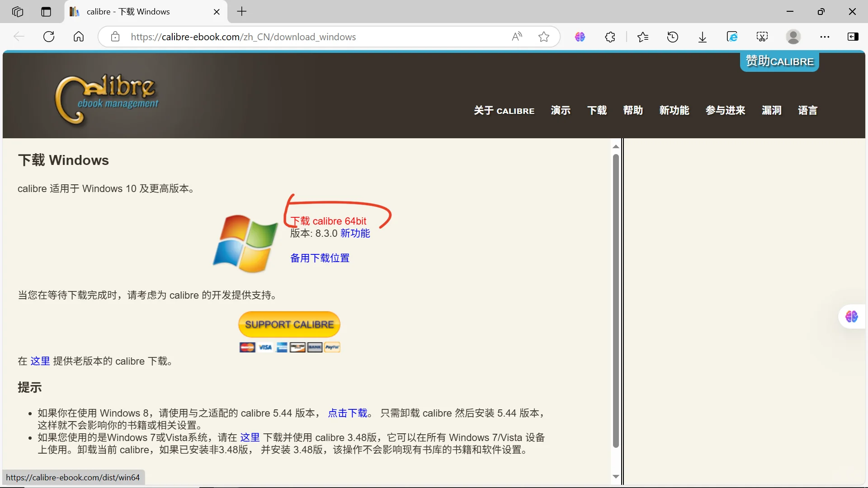
Task: Refresh the current page
Action: (49, 37)
